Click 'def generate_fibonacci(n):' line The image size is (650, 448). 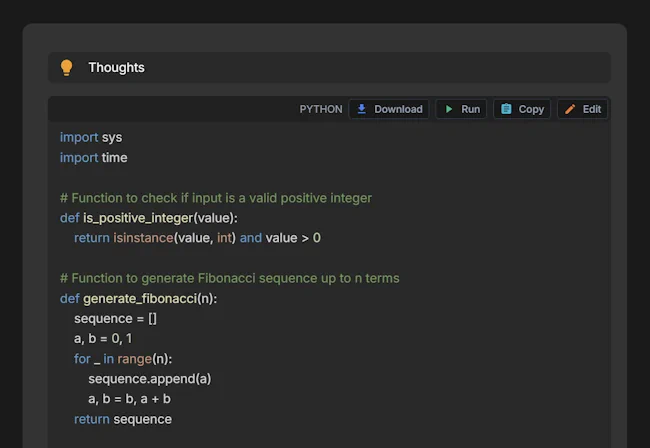138,298
